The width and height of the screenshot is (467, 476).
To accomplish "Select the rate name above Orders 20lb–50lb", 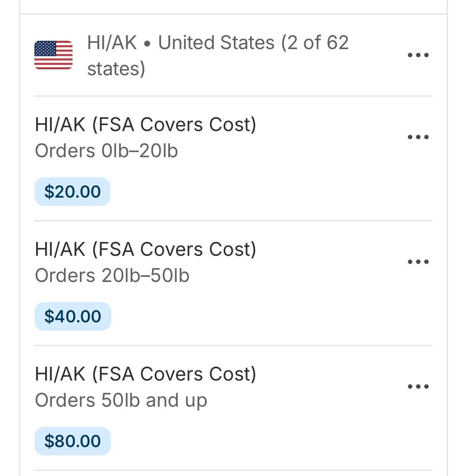I will point(145,249).
